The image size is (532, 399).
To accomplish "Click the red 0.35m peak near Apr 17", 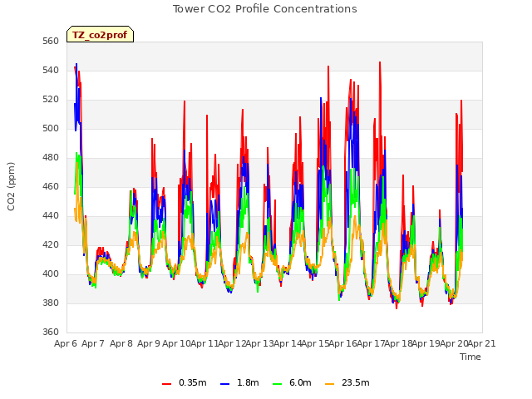I will [x=380, y=62].
